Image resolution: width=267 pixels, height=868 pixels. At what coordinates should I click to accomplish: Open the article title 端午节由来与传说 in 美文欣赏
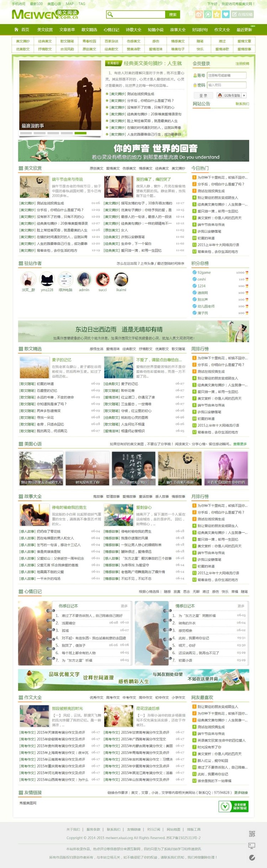(67, 179)
